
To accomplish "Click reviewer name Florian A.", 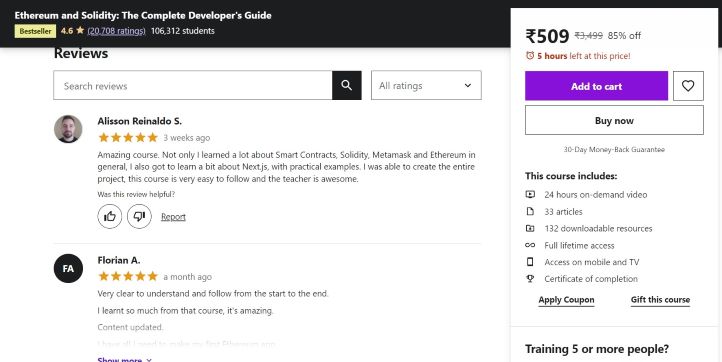I will pos(119,260).
